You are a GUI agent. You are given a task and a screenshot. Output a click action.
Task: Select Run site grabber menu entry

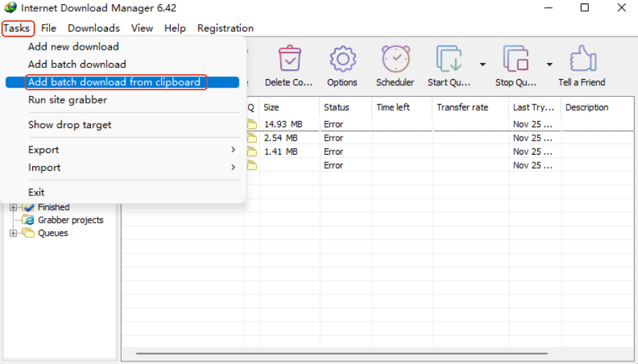(68, 99)
